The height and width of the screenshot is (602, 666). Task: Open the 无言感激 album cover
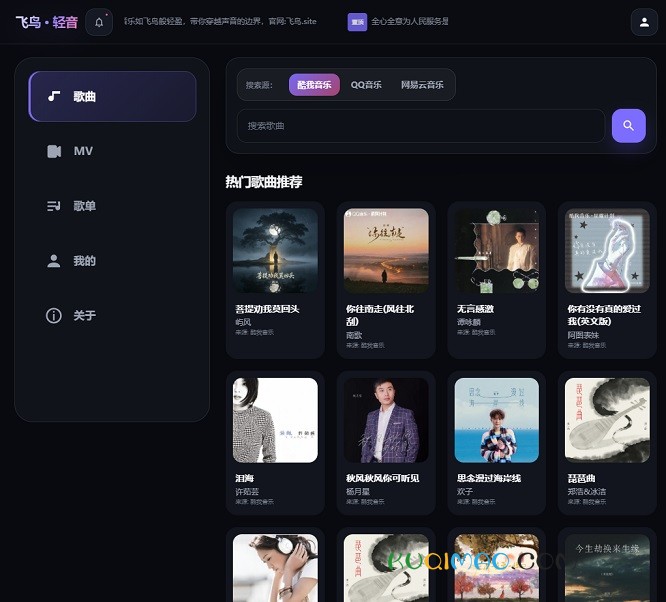(497, 251)
